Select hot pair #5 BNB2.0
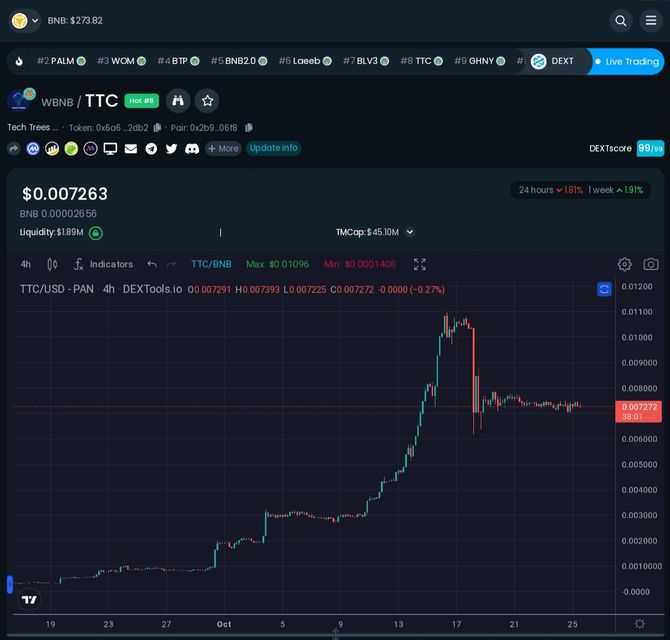Image resolution: width=670 pixels, height=640 pixels. 239,61
